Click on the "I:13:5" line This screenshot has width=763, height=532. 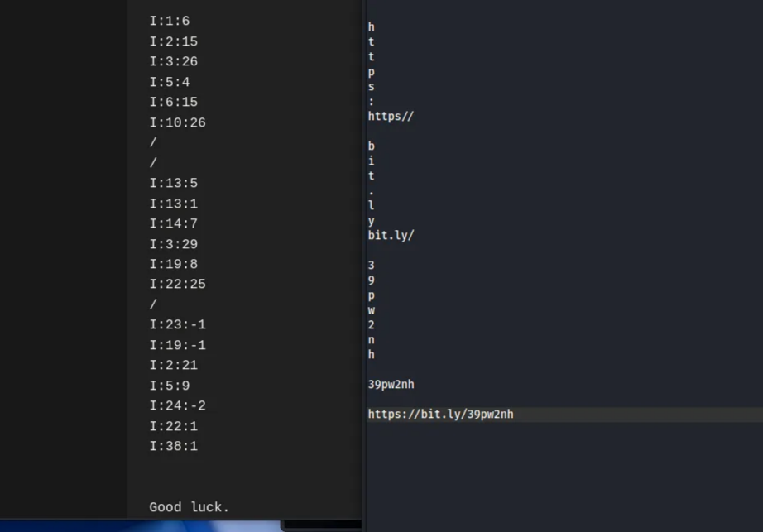click(173, 184)
